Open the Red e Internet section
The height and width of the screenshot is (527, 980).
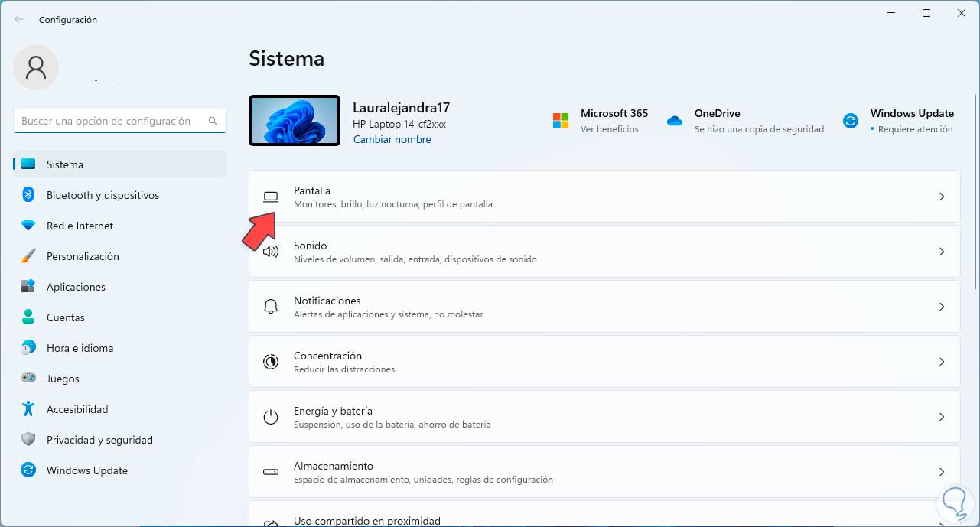(80, 226)
